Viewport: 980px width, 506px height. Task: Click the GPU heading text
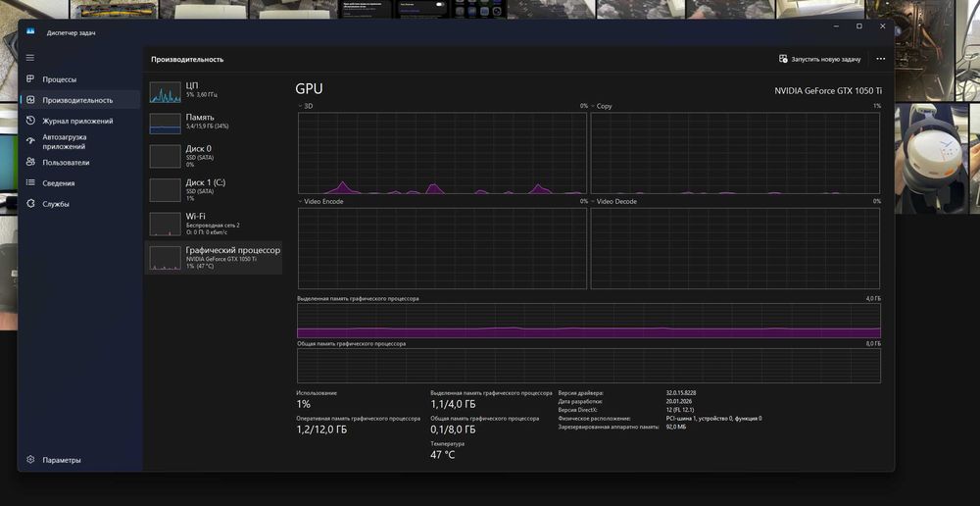click(310, 89)
